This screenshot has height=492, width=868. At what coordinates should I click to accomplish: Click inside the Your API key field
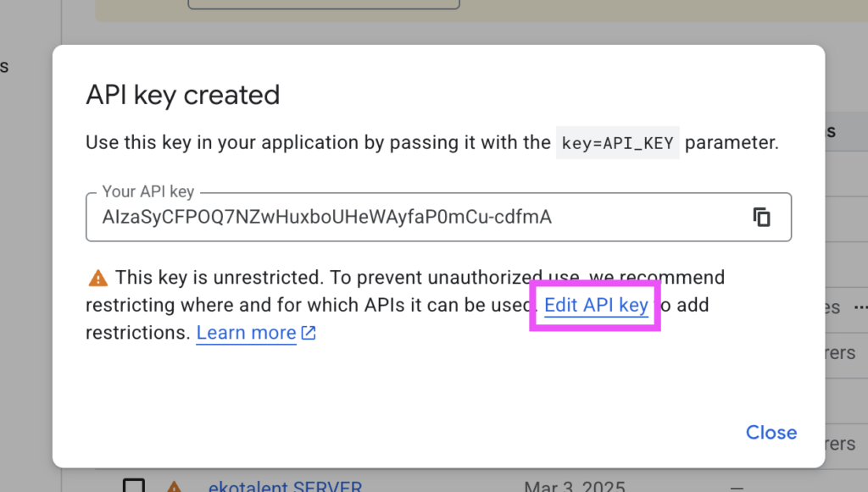407,218
